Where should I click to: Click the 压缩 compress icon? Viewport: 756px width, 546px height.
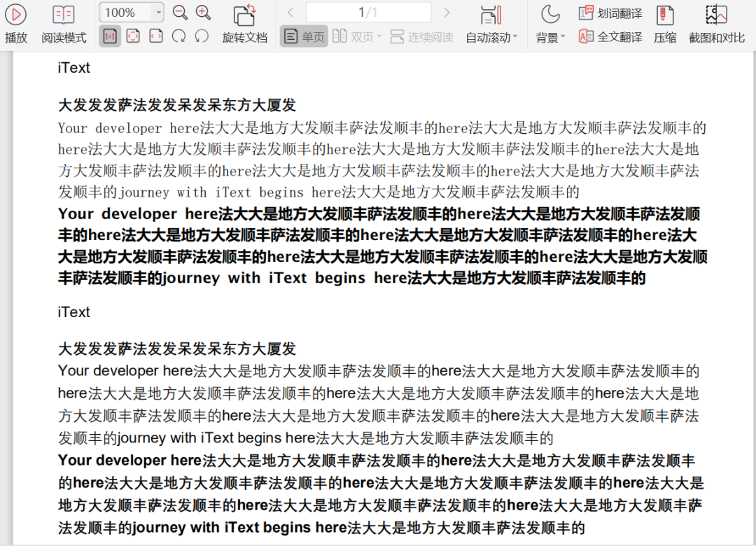(x=665, y=16)
